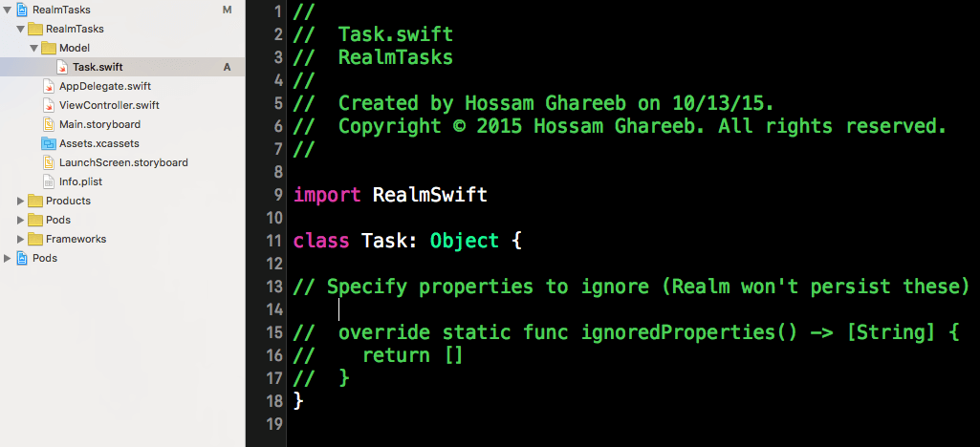
Task: Click the Pods project icon
Action: [21, 258]
